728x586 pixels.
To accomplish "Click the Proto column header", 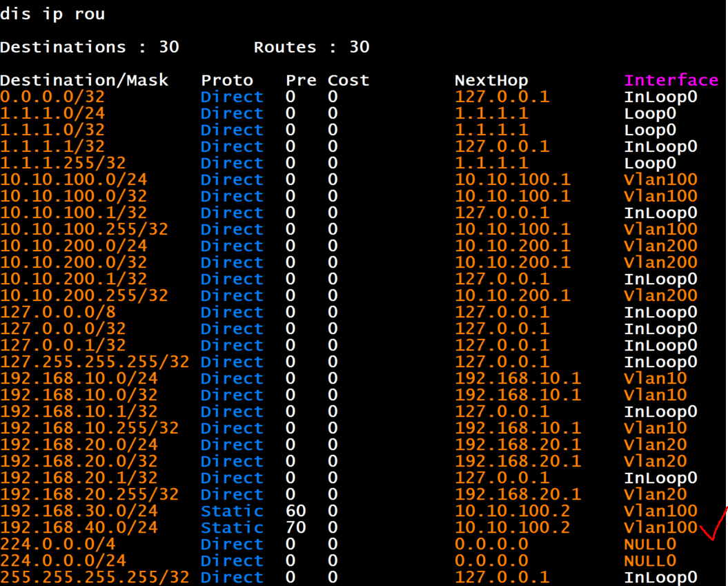I will pyautogui.click(x=227, y=80).
